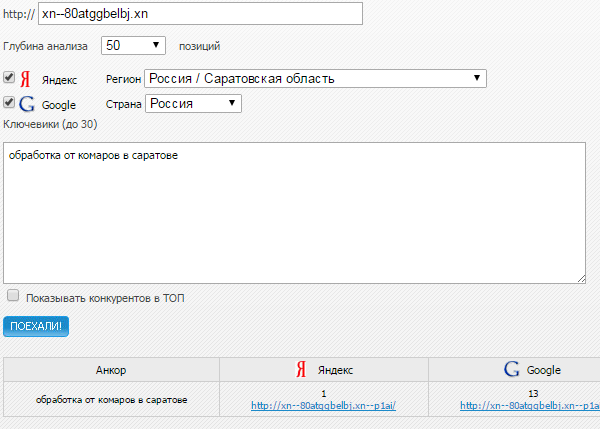Click the позиций label

[x=199, y=46]
